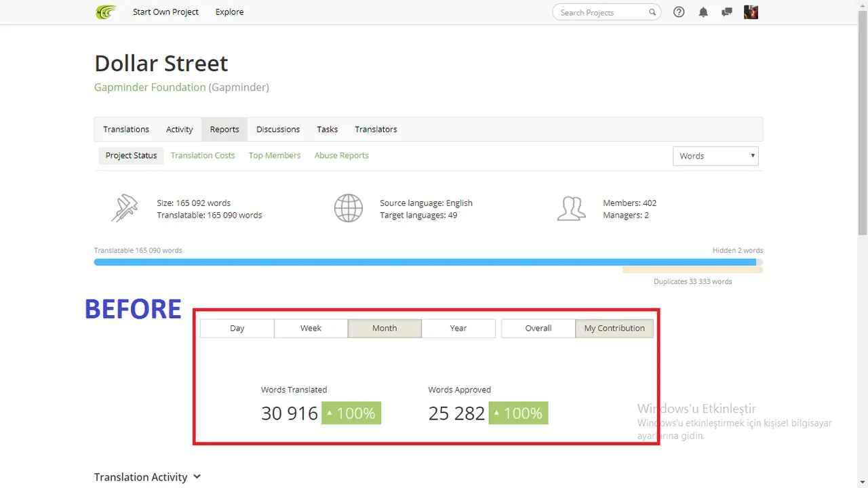The image size is (868, 488).
Task: Select the Month period toggle
Action: [384, 328]
